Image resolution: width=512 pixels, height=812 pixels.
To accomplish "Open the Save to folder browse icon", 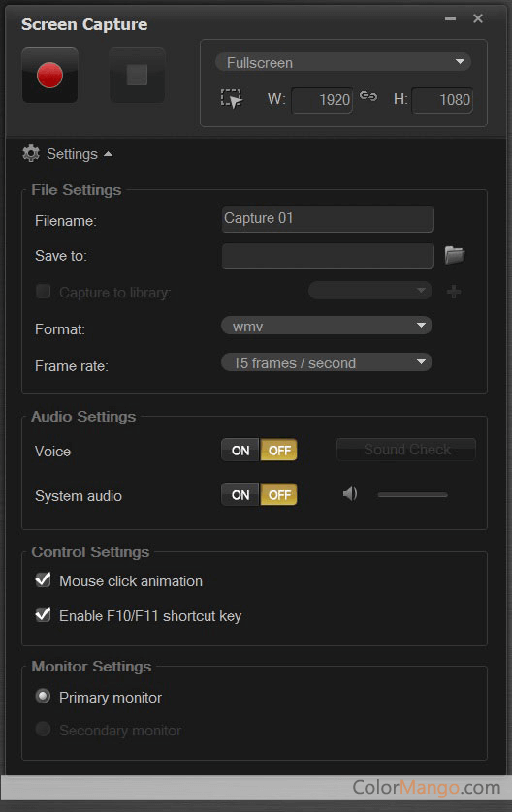I will pyautogui.click(x=455, y=255).
